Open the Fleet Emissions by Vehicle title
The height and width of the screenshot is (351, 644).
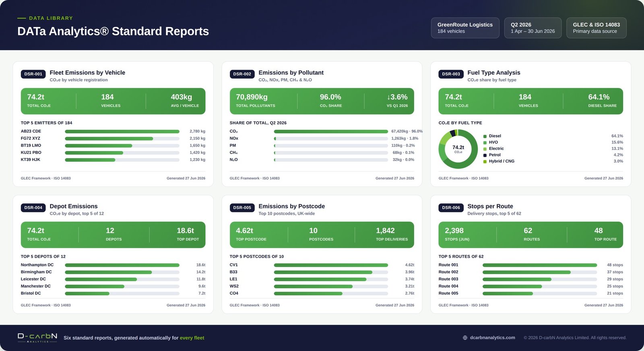pyautogui.click(x=87, y=73)
